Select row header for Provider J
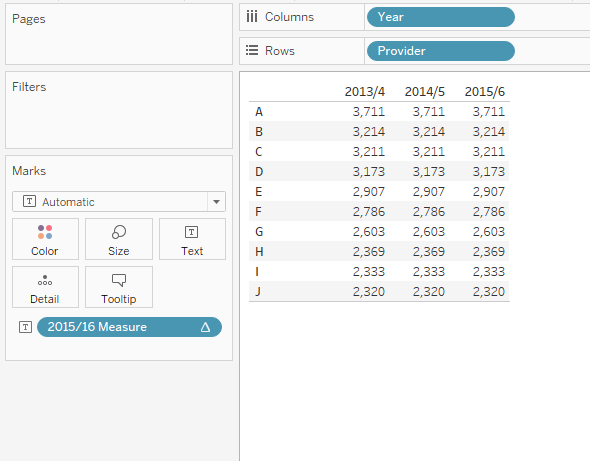The width and height of the screenshot is (590, 461). click(x=258, y=292)
